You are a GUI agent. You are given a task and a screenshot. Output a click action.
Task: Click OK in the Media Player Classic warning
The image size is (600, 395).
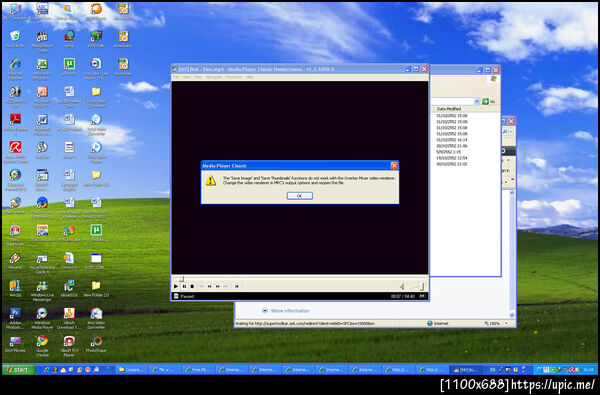[300, 196]
